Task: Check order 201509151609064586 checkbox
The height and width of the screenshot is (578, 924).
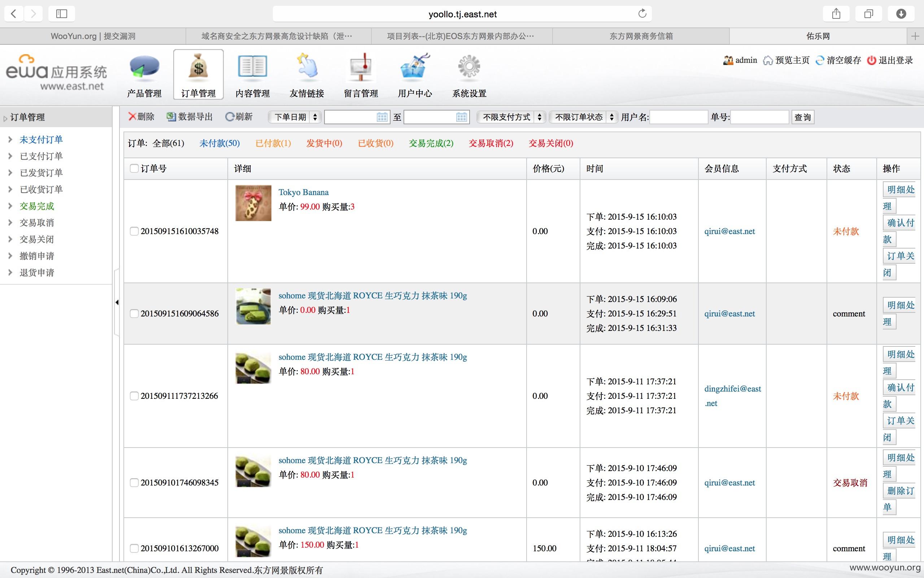Action: coord(134,314)
